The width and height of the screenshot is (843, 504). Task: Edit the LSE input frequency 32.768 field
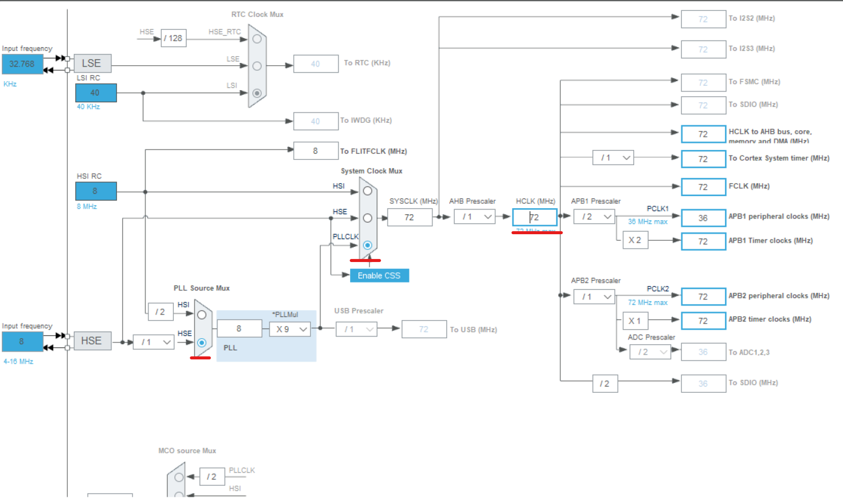(x=22, y=64)
